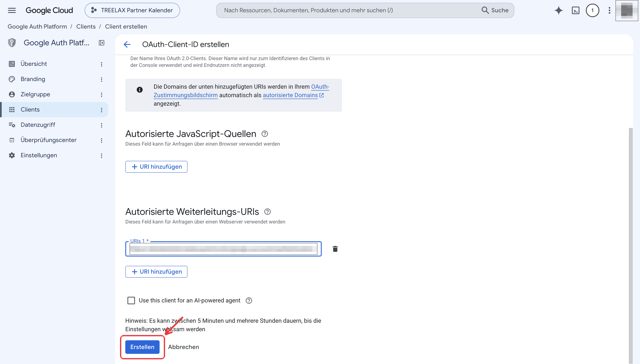Open help for Autorisierte JavaScript-Quellen
The image size is (640, 364).
coord(265,134)
